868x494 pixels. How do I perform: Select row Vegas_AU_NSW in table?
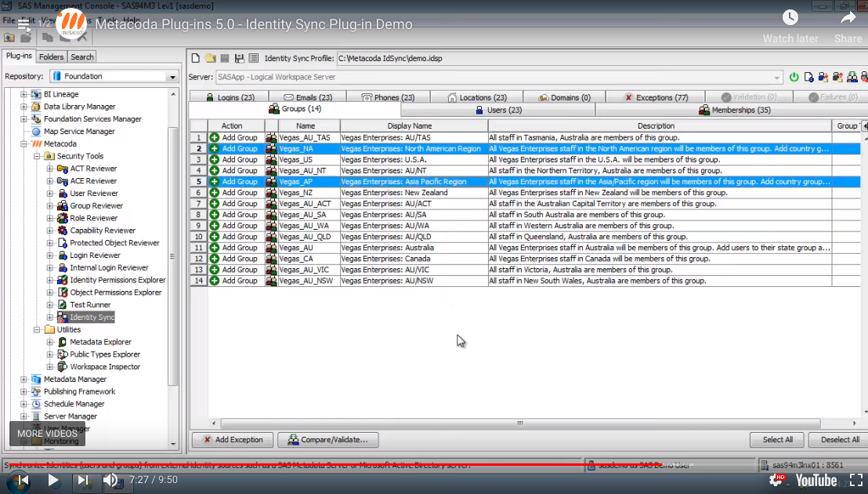(526, 281)
